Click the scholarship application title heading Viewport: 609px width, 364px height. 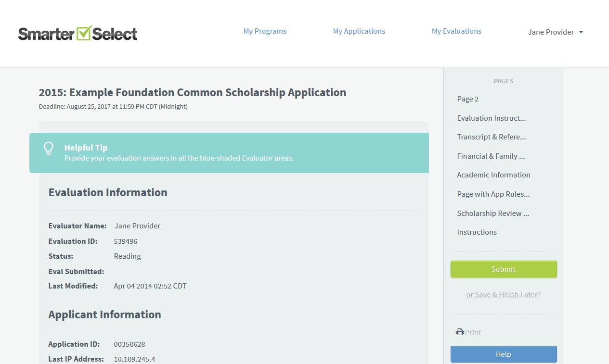tap(192, 92)
